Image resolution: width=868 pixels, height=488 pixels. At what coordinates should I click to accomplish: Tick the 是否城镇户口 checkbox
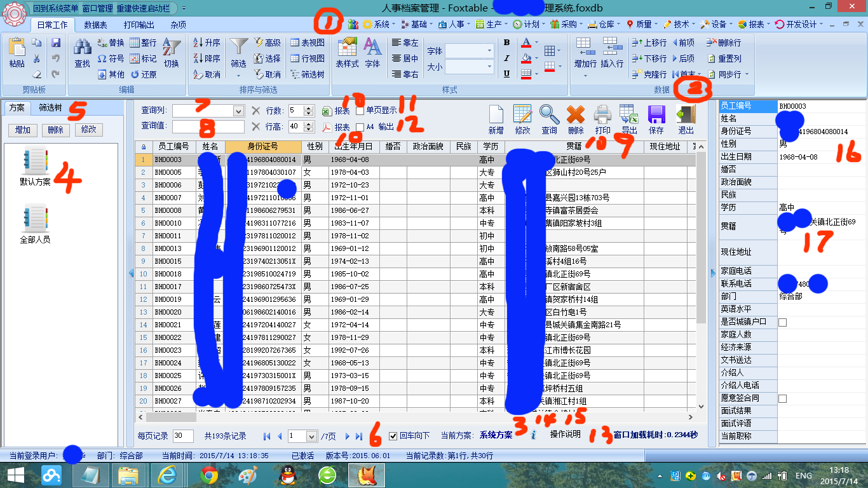tap(783, 322)
